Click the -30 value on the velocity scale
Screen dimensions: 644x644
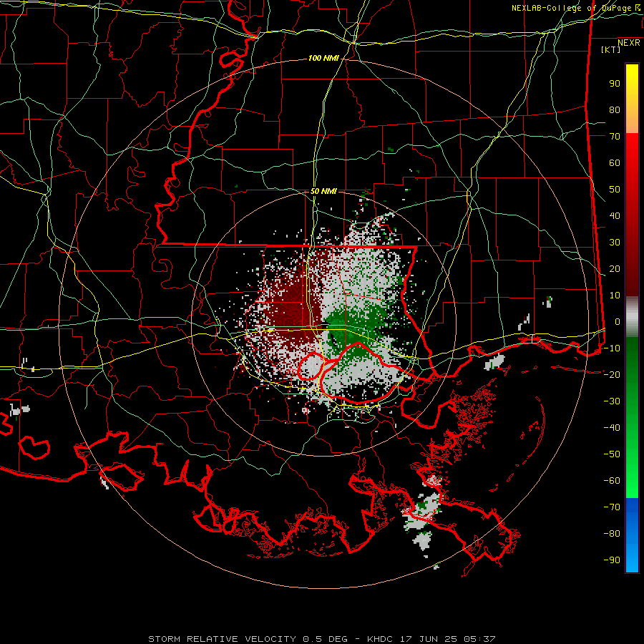pos(612,401)
